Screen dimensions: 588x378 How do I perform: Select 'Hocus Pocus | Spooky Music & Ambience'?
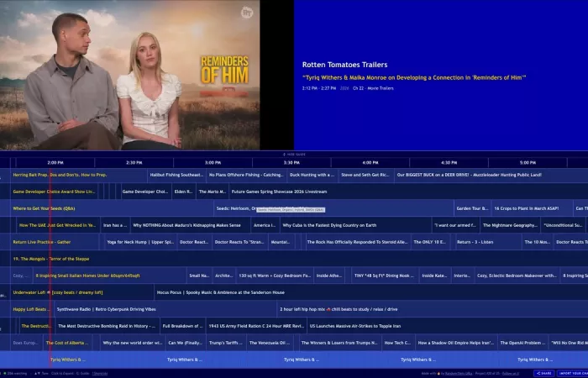click(371, 292)
